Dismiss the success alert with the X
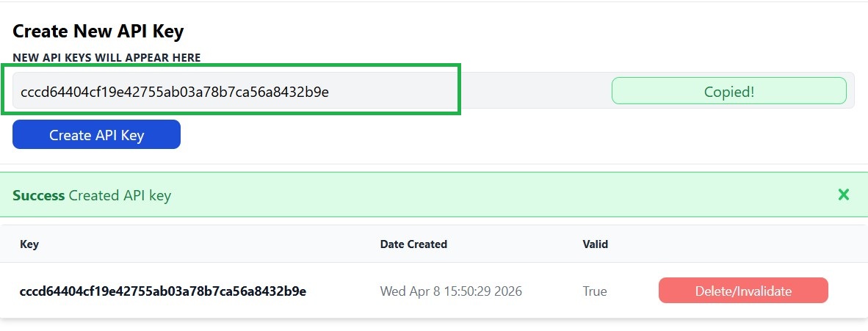This screenshot has width=868, height=331. coord(844,194)
